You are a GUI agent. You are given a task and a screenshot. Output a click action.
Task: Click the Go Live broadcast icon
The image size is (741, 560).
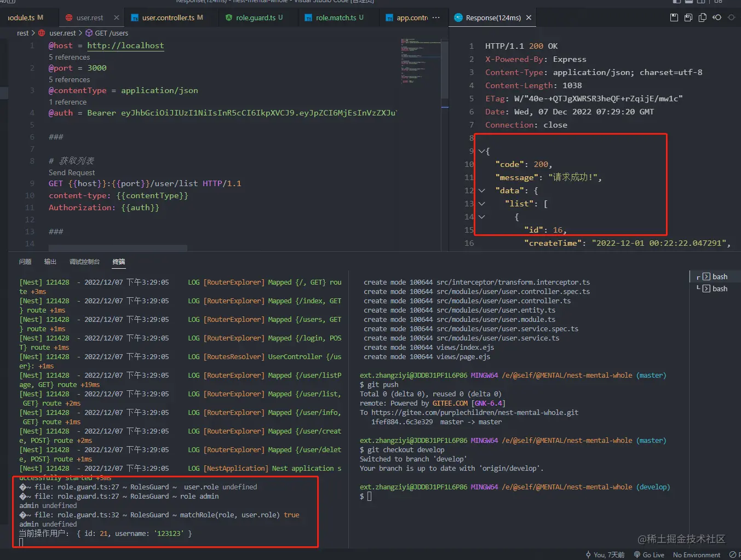[x=637, y=555]
